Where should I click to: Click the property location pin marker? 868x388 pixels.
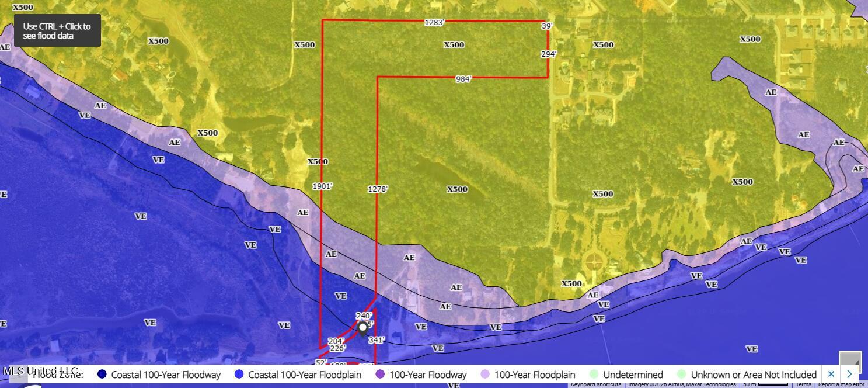(362, 328)
